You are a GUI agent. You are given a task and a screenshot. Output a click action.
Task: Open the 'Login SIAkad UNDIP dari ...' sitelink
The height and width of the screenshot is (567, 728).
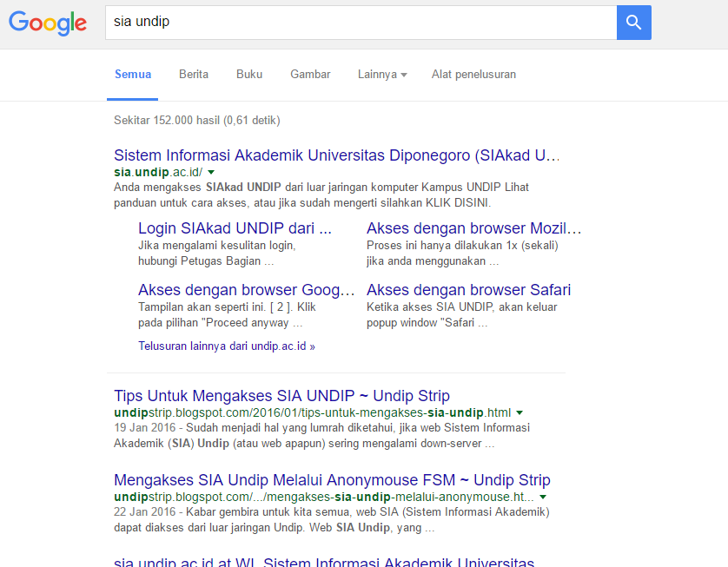(x=235, y=228)
